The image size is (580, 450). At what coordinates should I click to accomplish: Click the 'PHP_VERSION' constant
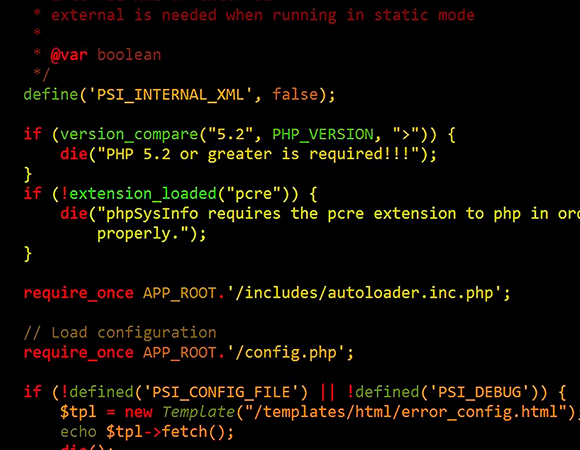[323, 134]
